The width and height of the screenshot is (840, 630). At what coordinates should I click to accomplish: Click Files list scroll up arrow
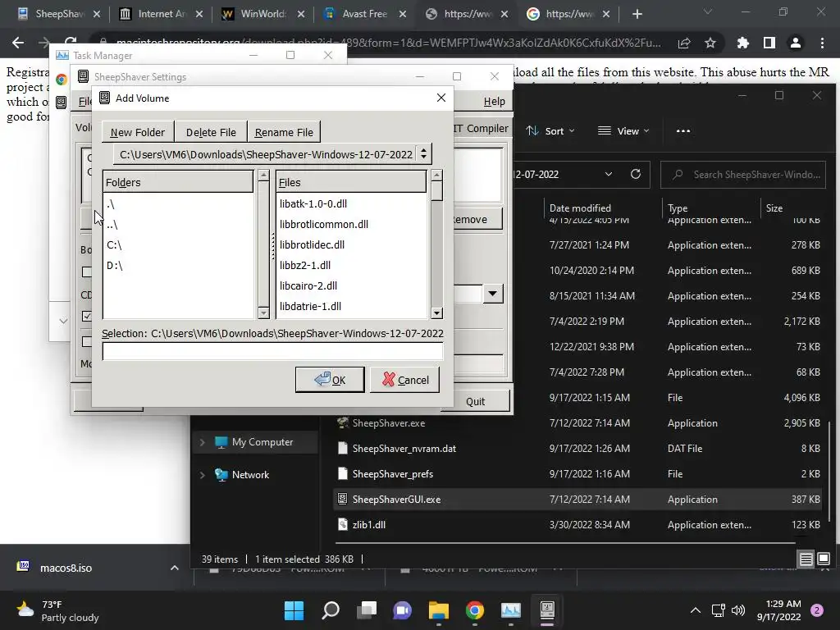click(x=436, y=176)
